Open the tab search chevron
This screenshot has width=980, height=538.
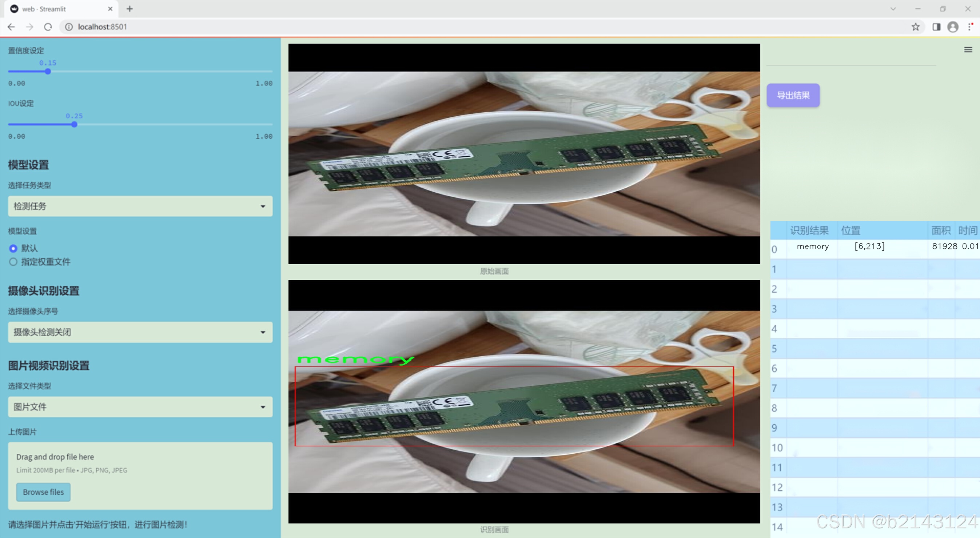893,9
